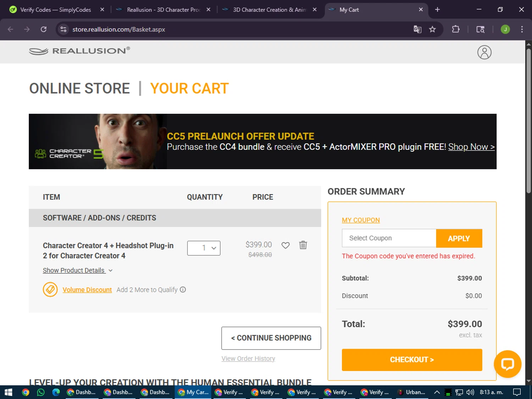Switch to My Car... taskbar window
Image resolution: width=532 pixels, height=399 pixels.
[x=193, y=392]
